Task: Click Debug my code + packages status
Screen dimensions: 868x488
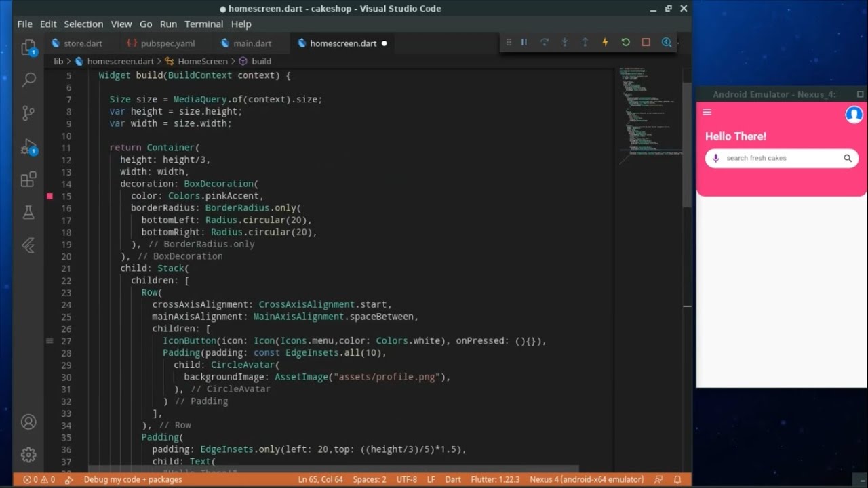Action: pos(132,479)
